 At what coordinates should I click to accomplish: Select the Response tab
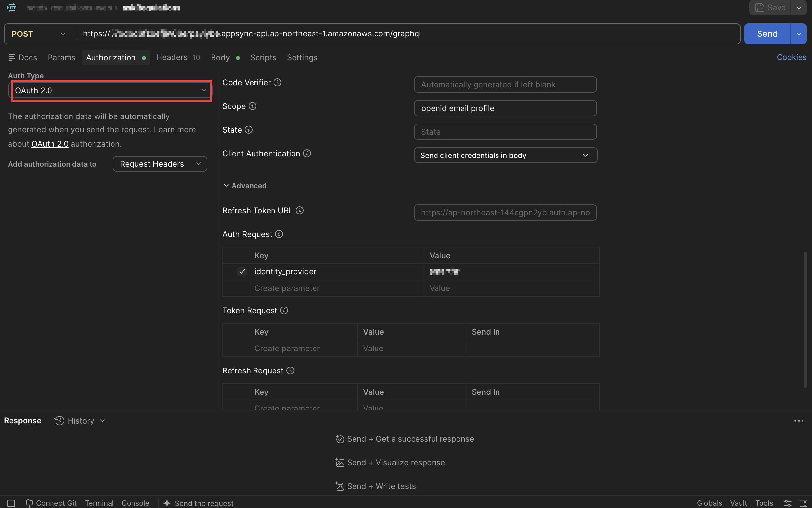tap(23, 421)
